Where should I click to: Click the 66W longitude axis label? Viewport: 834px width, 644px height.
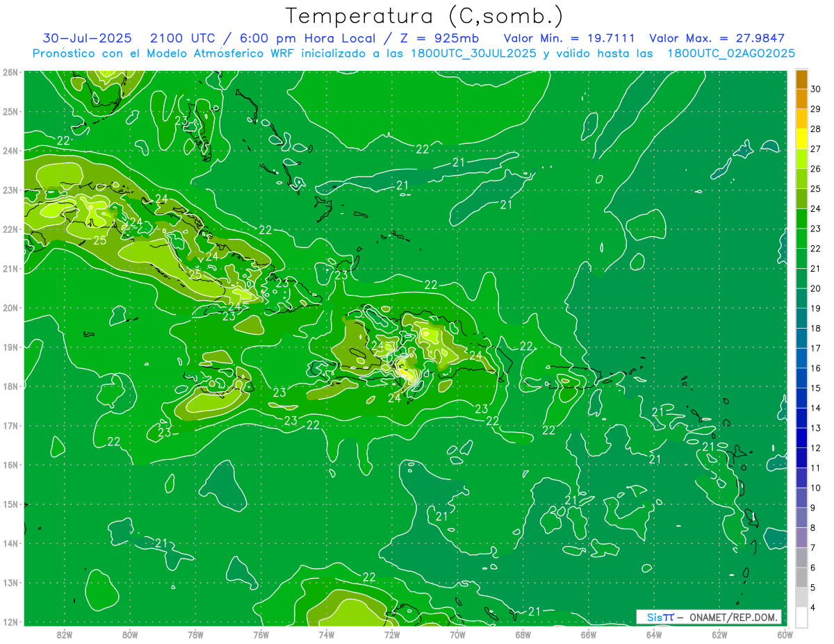[x=589, y=634]
